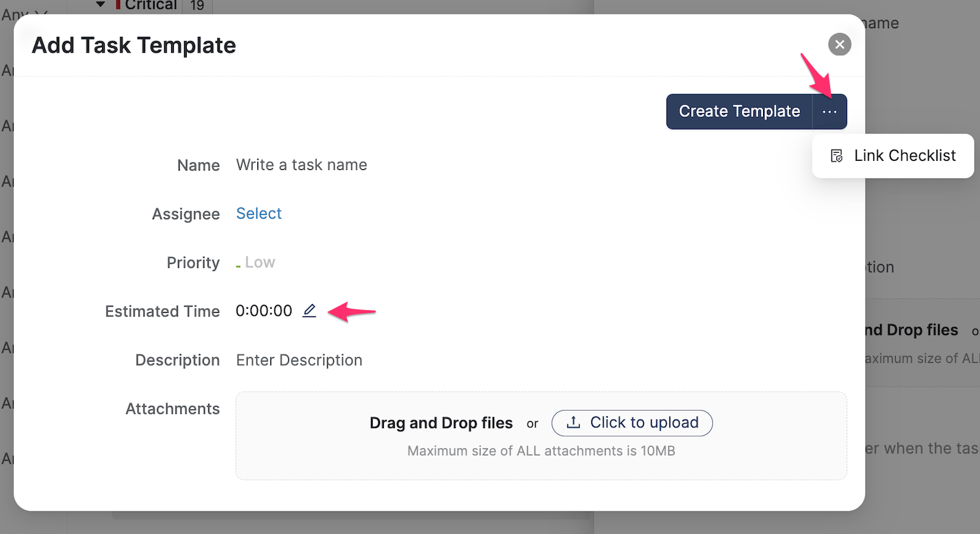Viewport: 980px width, 534px height.
Task: Close the Add Task Template dialog
Action: pyautogui.click(x=840, y=45)
